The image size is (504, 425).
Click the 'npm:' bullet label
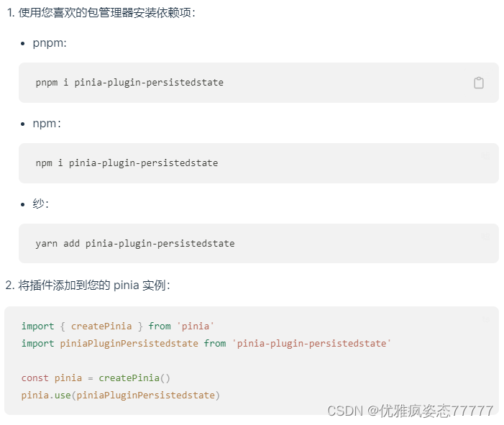[x=47, y=124]
